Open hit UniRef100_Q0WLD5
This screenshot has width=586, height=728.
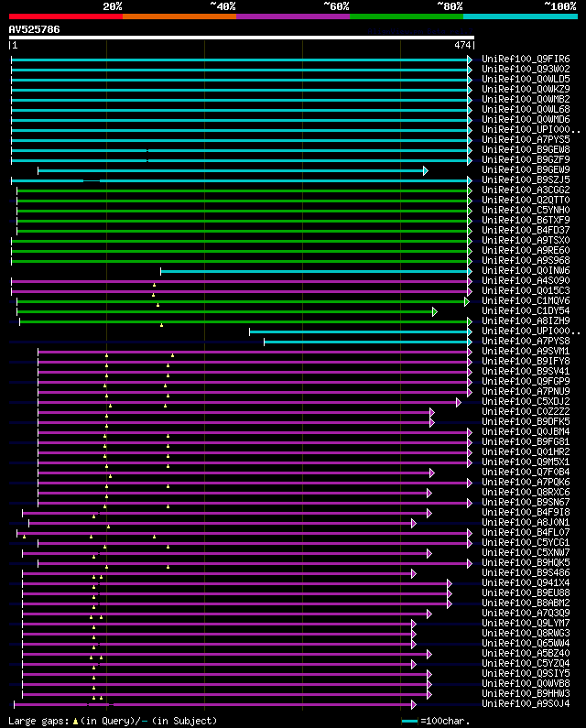(x=526, y=80)
